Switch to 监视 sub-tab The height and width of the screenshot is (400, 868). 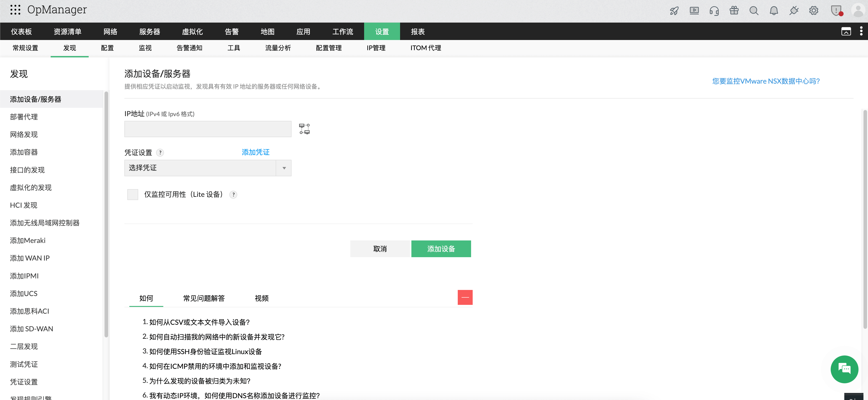(145, 48)
